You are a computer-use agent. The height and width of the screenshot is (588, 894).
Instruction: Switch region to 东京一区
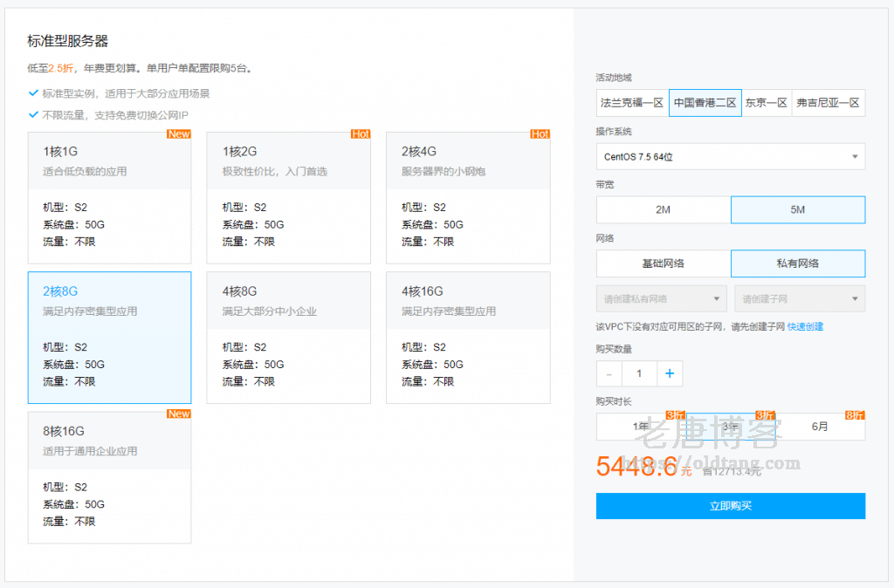click(x=767, y=103)
